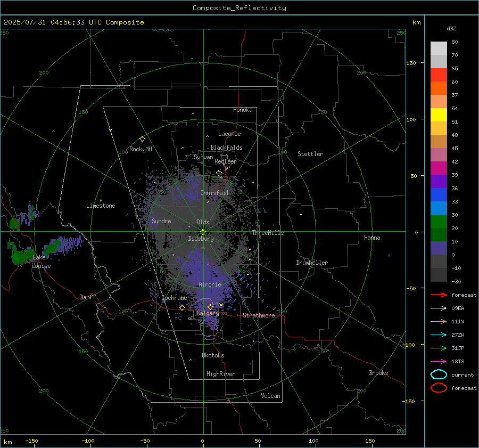The image size is (479, 448).
Task: Click the Okotoks label
Action: 213,355
